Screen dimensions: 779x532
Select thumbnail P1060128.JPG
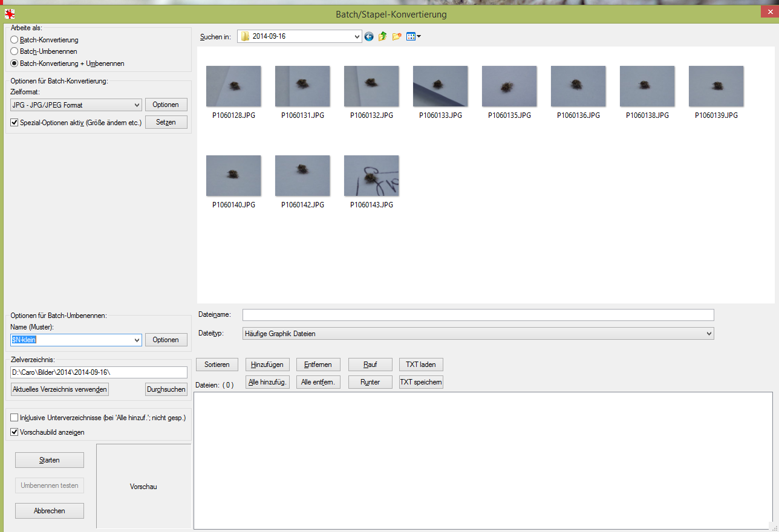(233, 86)
